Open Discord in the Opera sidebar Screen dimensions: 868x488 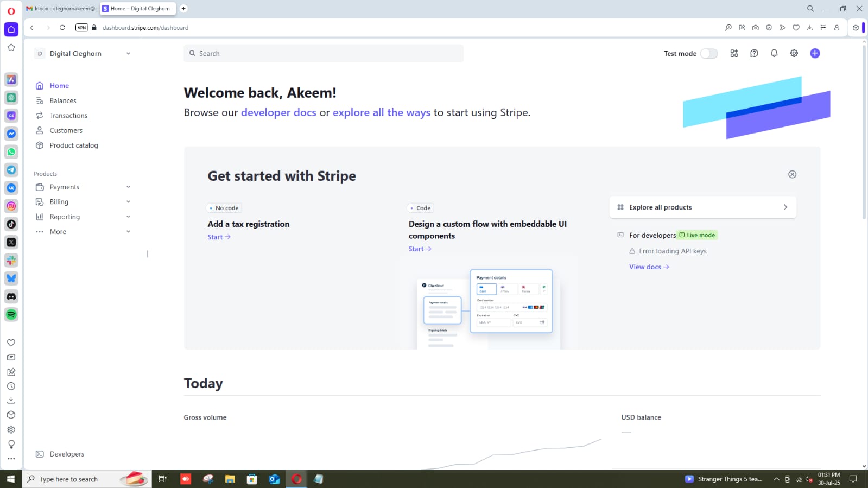click(11, 296)
